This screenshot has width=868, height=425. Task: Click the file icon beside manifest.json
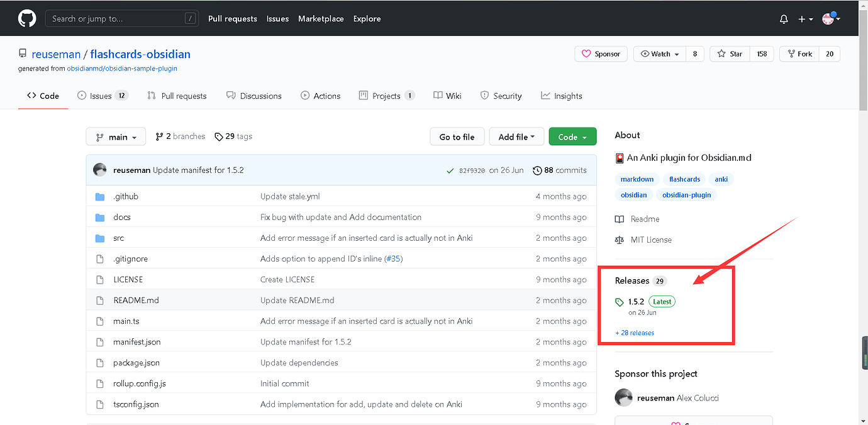(x=99, y=342)
